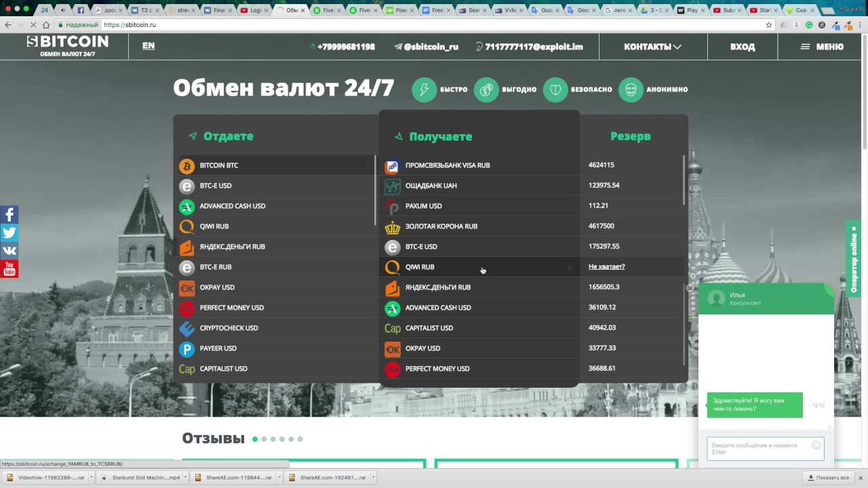The image size is (868, 488).
Task: Click the Cryptocheck USD icon
Action: click(x=186, y=328)
